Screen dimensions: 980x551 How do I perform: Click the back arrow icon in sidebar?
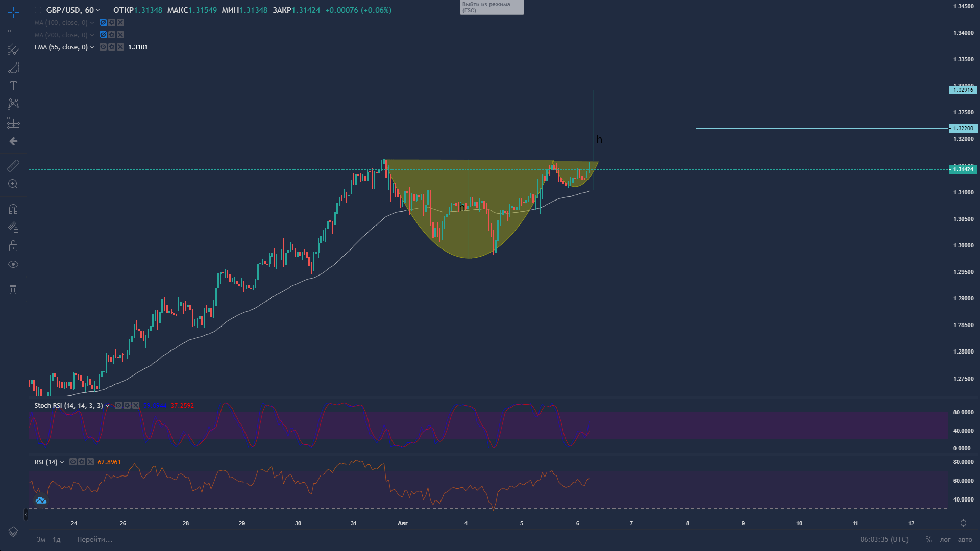(x=13, y=141)
